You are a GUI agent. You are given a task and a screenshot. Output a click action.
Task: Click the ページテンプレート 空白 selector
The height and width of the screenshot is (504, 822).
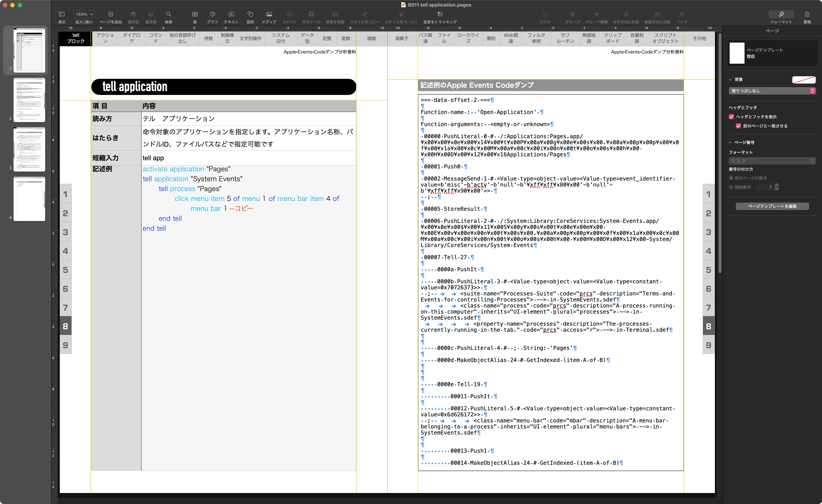click(x=772, y=53)
